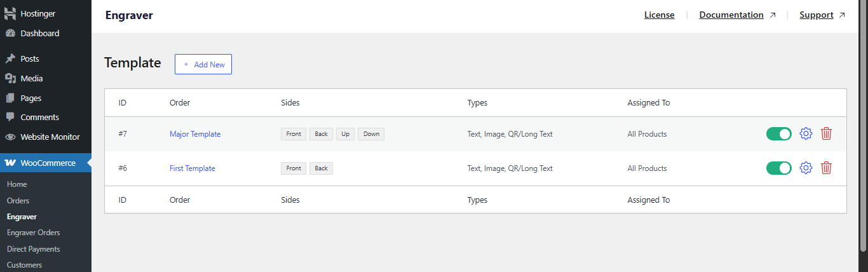Open Direct Payments submenu item
This screenshot has height=272, width=868.
click(x=34, y=249)
